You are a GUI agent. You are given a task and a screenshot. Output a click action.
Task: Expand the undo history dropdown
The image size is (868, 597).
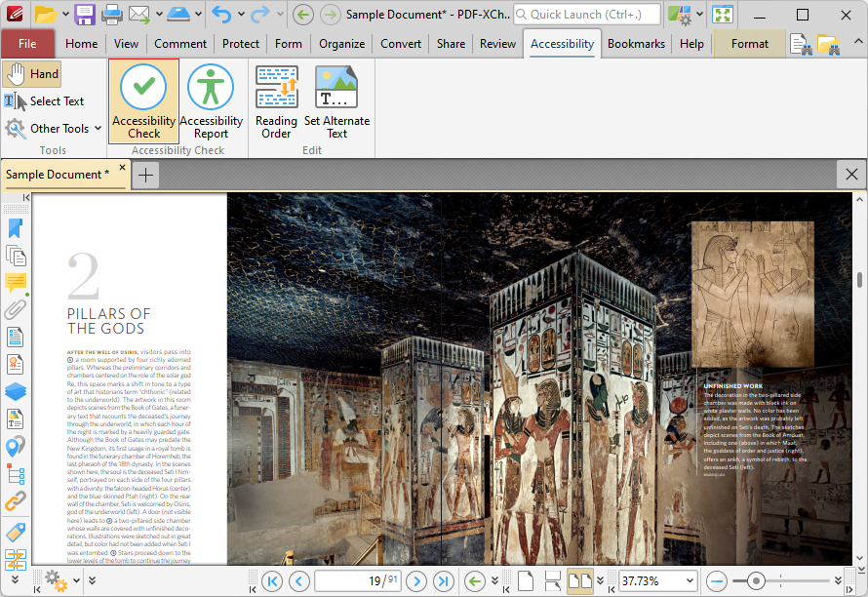pyautogui.click(x=241, y=15)
